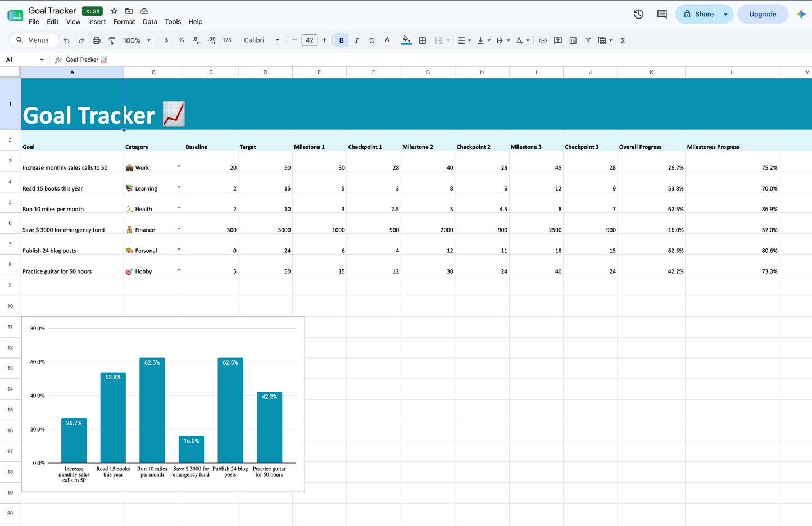This screenshot has width=812, height=526.
Task: Open the Finance category dropdown
Action: click(x=179, y=229)
